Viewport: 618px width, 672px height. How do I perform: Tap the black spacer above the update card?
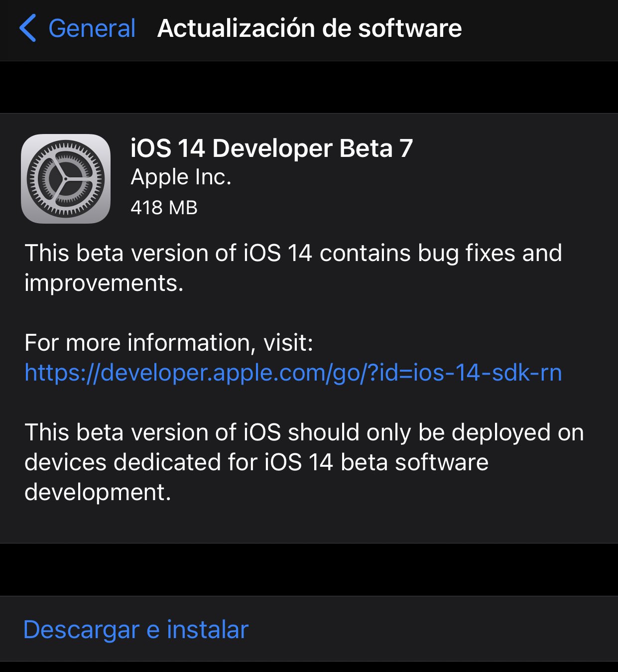point(309,87)
